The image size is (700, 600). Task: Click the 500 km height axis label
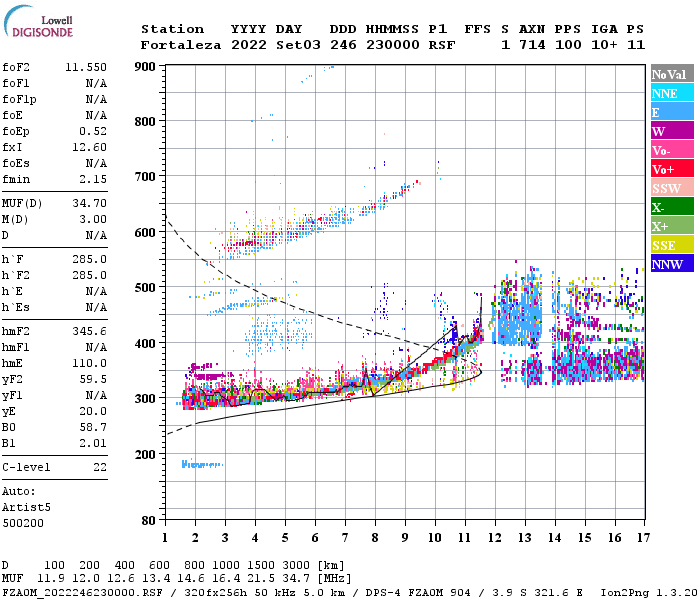[145, 288]
